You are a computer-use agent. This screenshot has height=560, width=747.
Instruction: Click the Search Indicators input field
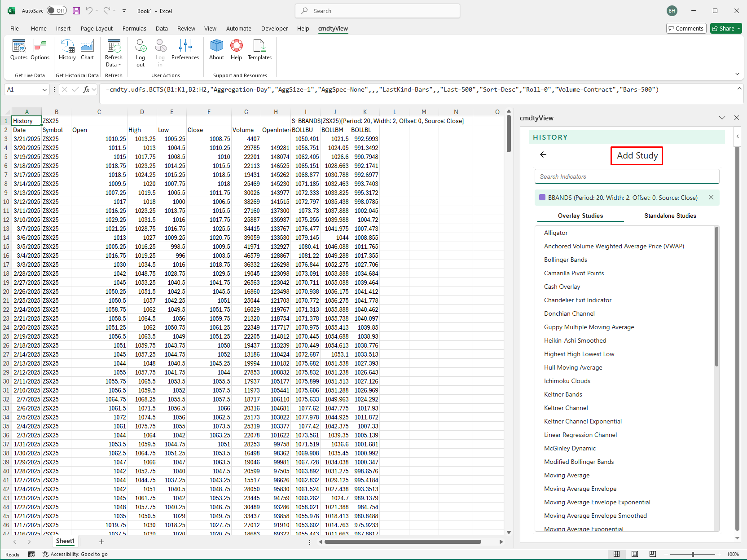click(x=627, y=176)
